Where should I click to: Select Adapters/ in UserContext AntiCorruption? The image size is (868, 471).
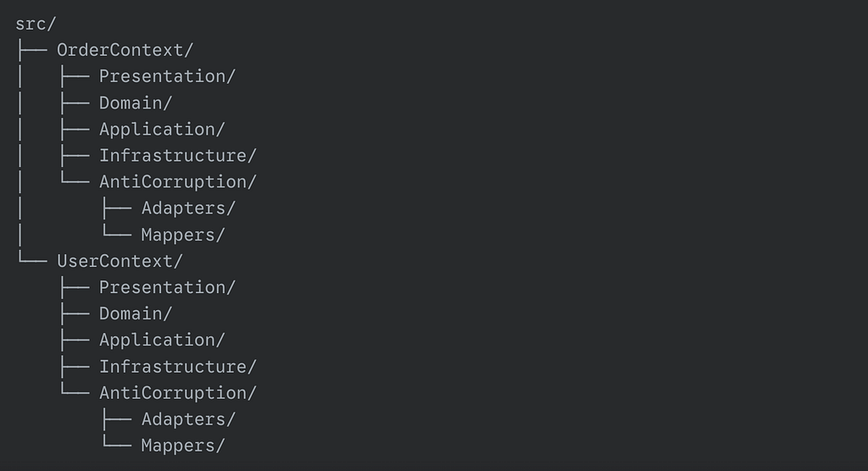pos(188,419)
